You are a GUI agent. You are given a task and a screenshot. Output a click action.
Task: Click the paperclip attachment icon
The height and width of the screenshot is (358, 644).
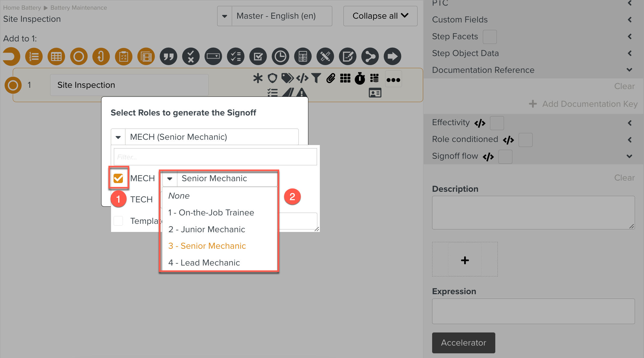[x=331, y=78]
